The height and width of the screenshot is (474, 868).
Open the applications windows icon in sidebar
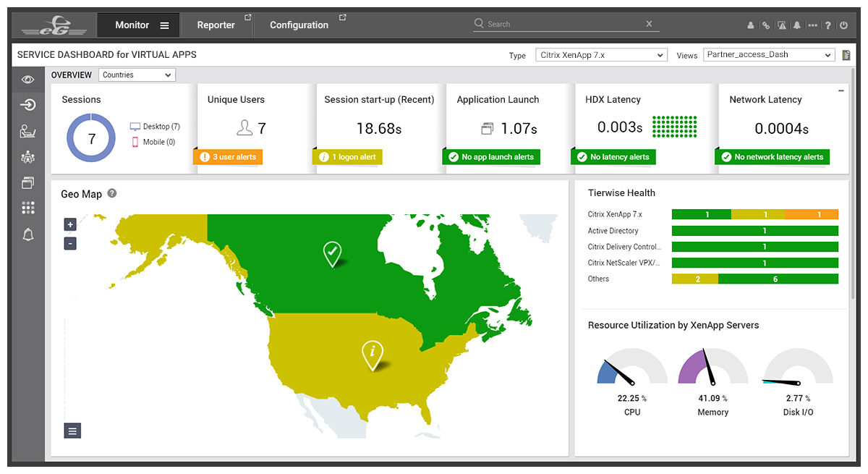click(28, 182)
